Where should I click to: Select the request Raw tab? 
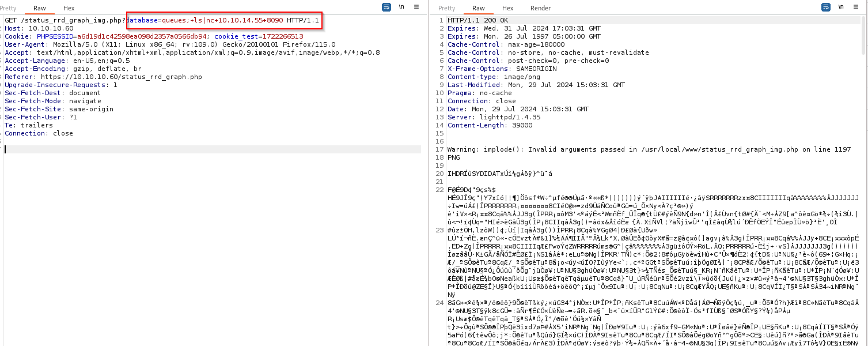pos(40,8)
